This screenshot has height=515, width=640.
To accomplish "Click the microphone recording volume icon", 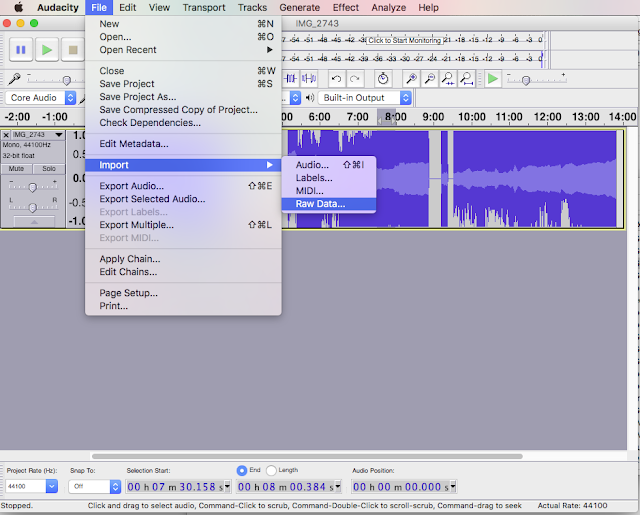I will coord(14,79).
